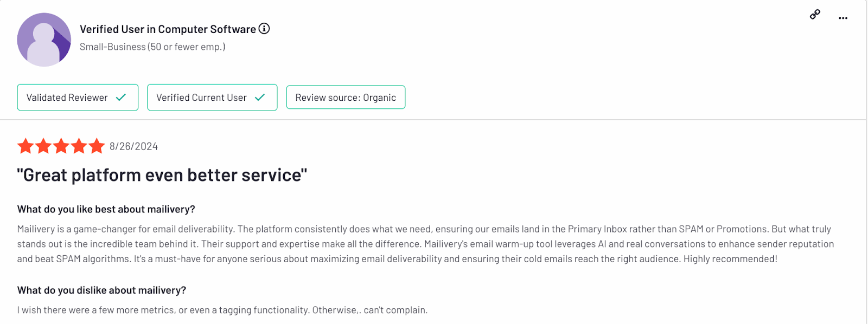Click the checkmark in Validated Reviewer badge
Viewport: 868px width, 324px height.
point(121,98)
